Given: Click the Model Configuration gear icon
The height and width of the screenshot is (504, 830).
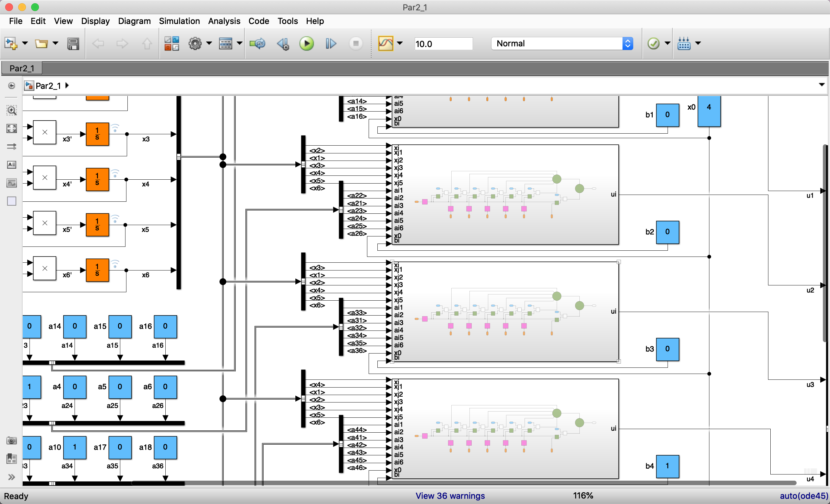Looking at the screenshot, I should pyautogui.click(x=195, y=44).
